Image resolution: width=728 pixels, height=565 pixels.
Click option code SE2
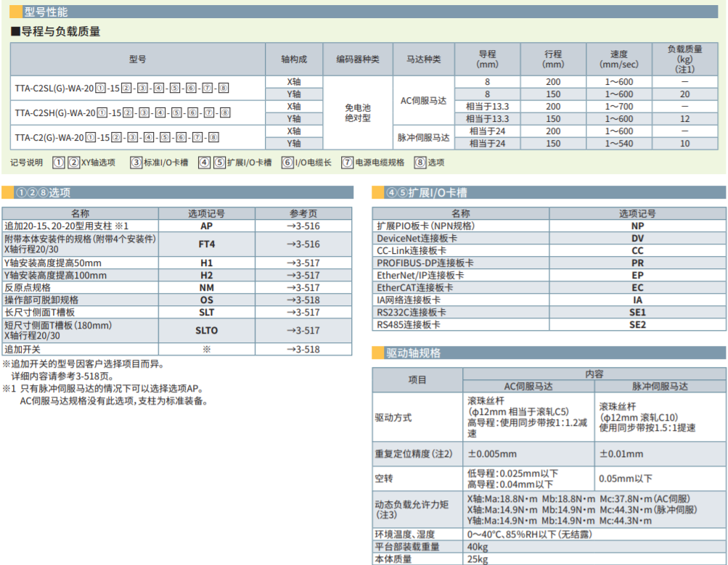[637, 325]
